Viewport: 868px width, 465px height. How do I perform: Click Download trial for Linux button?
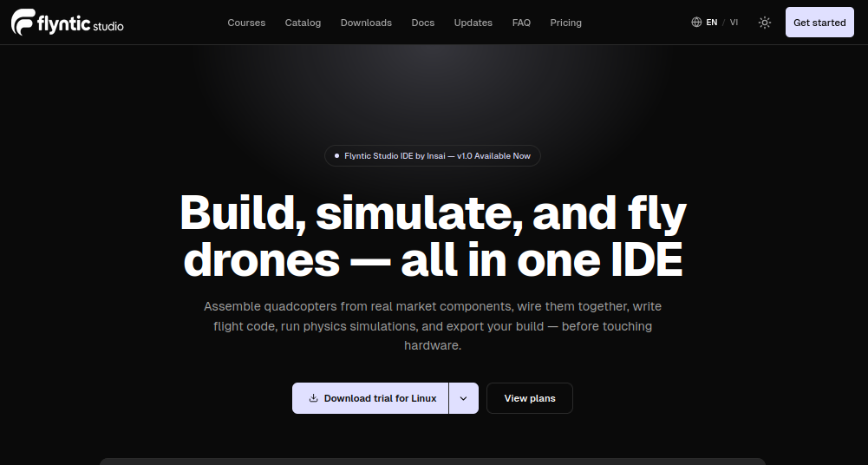point(370,398)
